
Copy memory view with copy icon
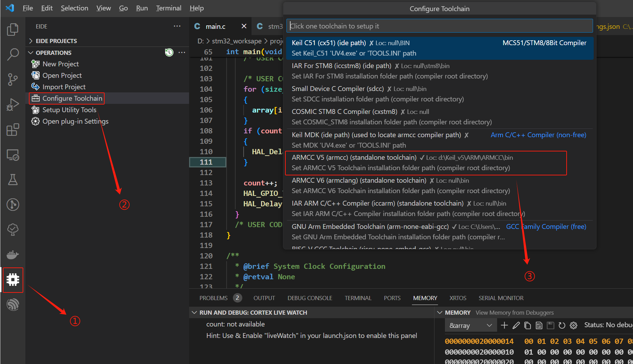point(528,325)
